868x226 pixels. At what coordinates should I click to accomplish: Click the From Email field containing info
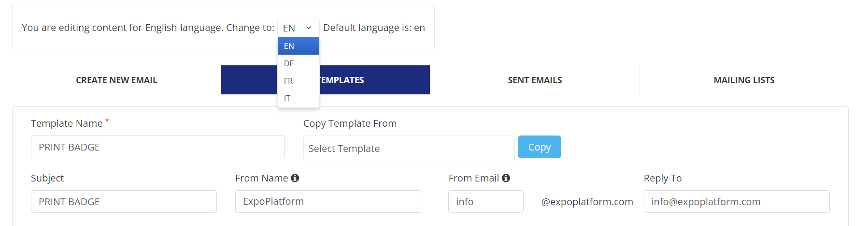[485, 202]
